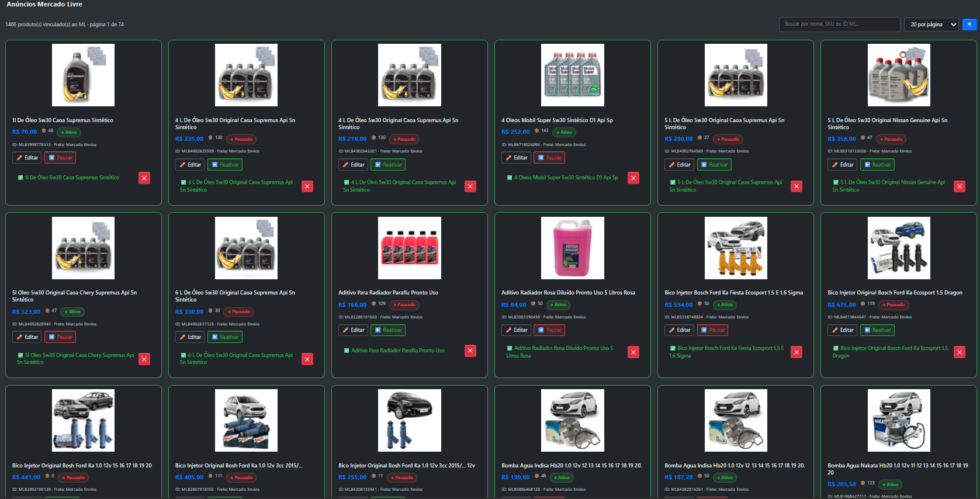Toggle checkbox for 1l De Óleo 5w30 Caoa Supremus Sintético
The image size is (980, 499).
[x=20, y=178]
